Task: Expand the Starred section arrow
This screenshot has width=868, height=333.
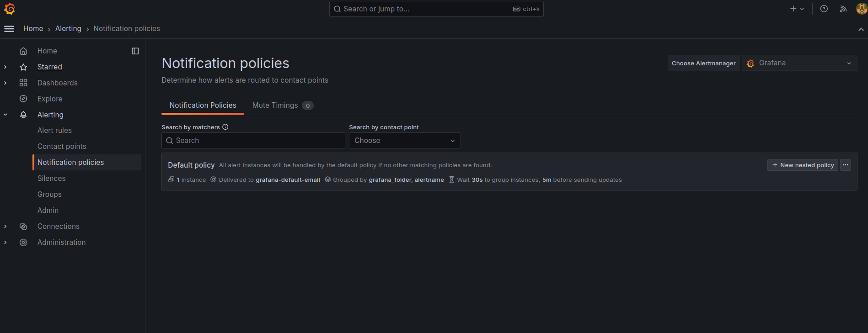Action: (x=5, y=67)
